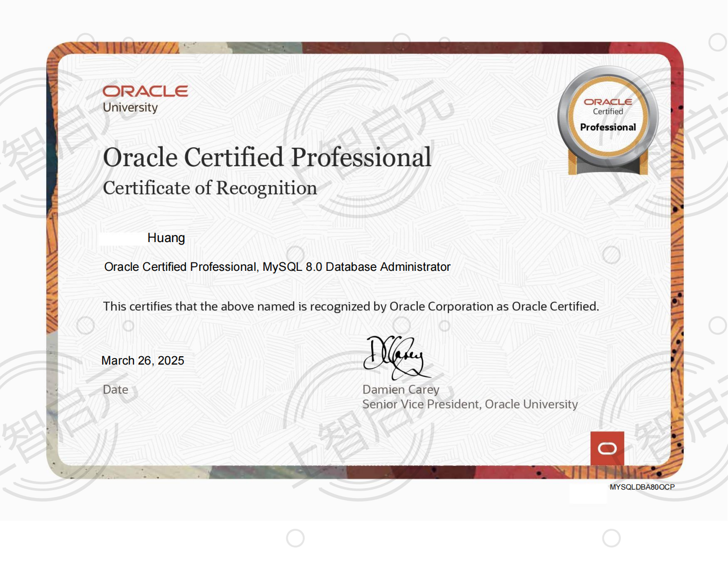Click the date "March 26, 2025"
728x562 pixels.
pyautogui.click(x=142, y=361)
